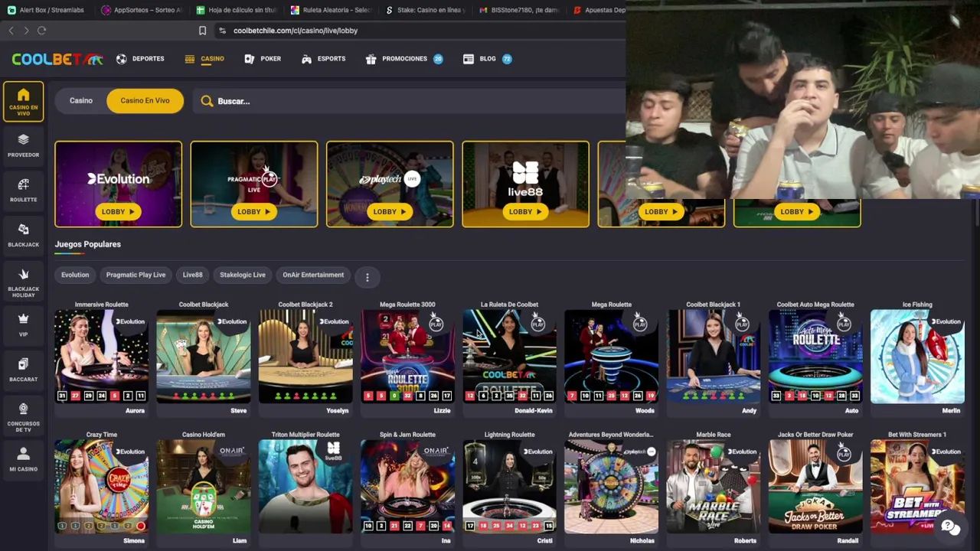Open Concursos de TV in sidebar
Viewport: 980px width, 551px height.
click(x=23, y=417)
